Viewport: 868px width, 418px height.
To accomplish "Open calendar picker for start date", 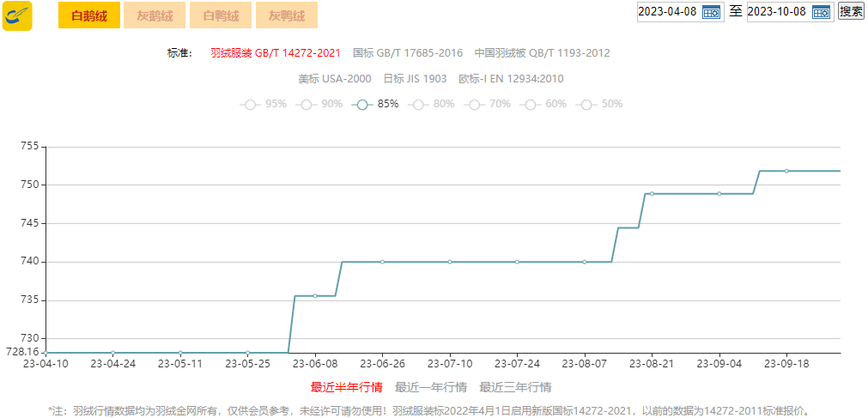I will coord(712,12).
